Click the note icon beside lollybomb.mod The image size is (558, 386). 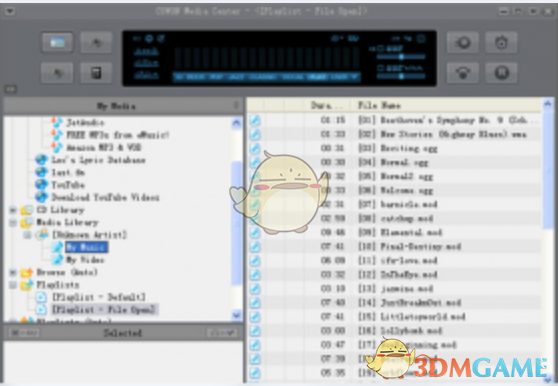click(255, 331)
